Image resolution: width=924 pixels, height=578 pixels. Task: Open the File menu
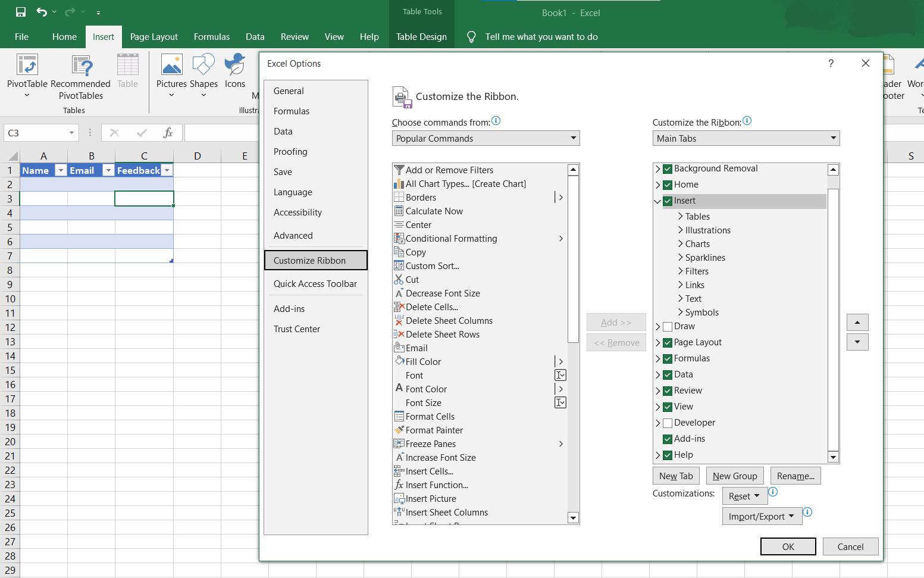tap(22, 37)
